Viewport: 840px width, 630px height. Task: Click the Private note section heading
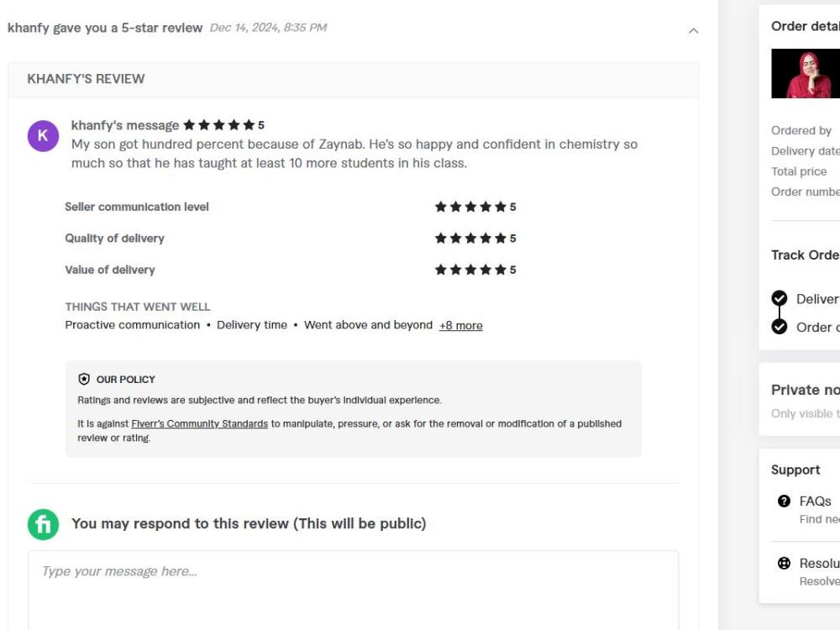point(805,390)
